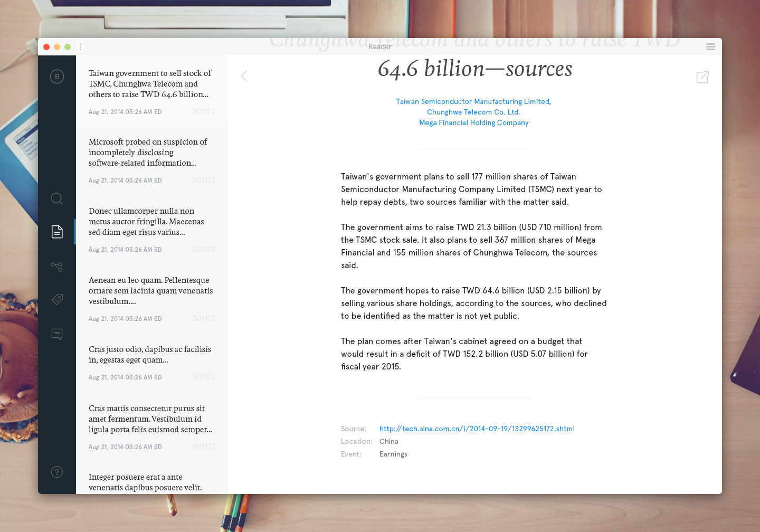
Task: Open the tech.sina.com.cn source URL
Action: point(477,429)
